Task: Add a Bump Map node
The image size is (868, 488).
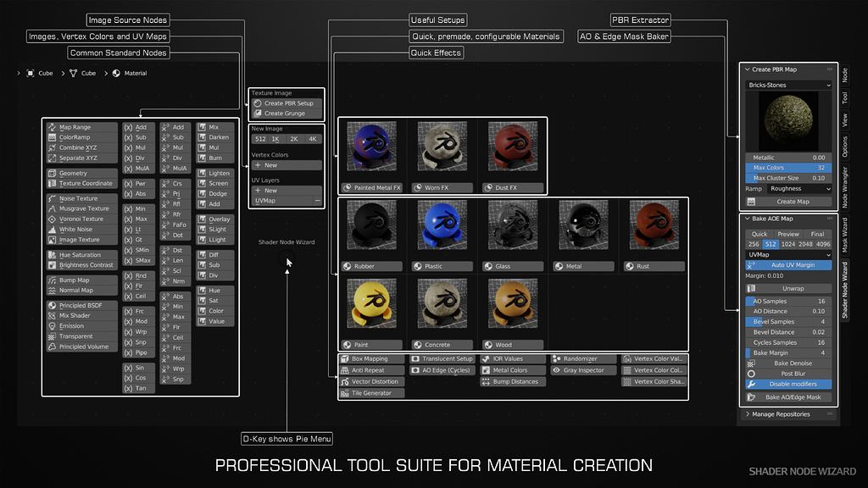Action: coord(82,280)
